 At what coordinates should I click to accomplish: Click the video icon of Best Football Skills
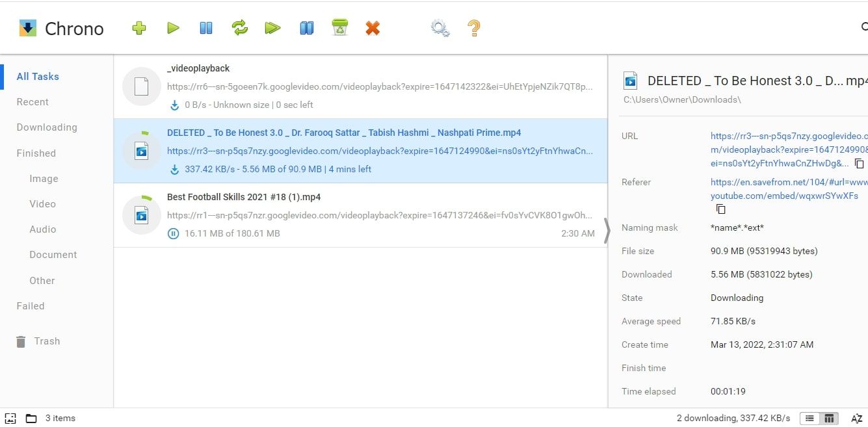(x=142, y=216)
